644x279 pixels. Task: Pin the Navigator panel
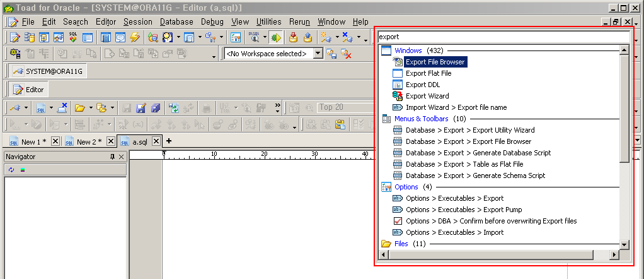point(112,157)
